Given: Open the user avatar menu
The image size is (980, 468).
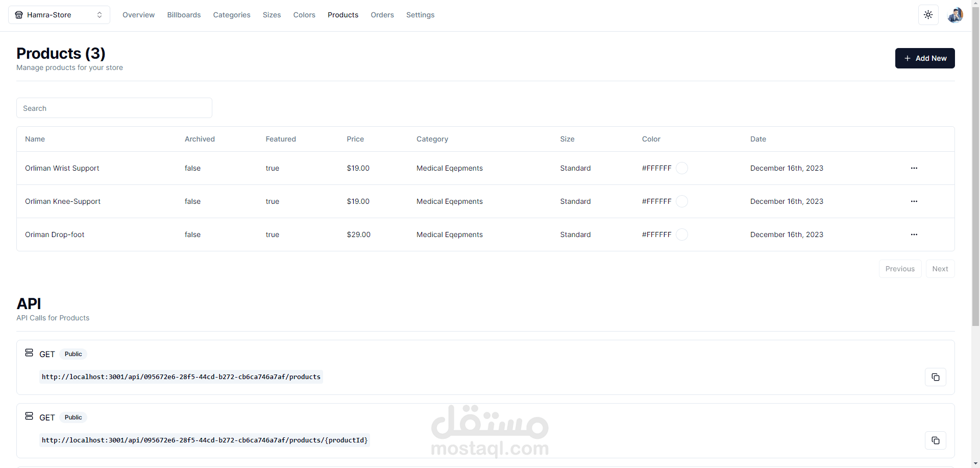Looking at the screenshot, I should [955, 15].
